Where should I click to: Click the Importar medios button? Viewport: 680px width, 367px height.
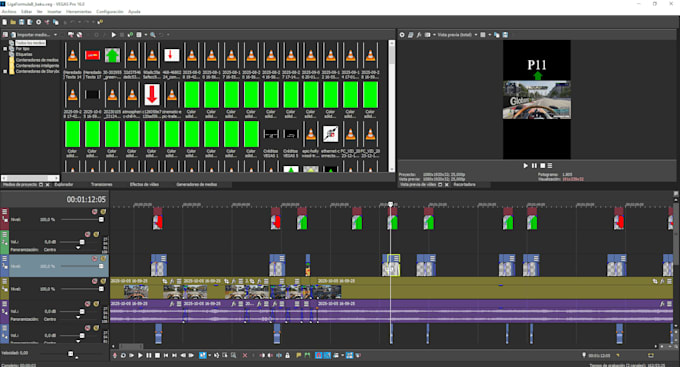tap(30, 35)
